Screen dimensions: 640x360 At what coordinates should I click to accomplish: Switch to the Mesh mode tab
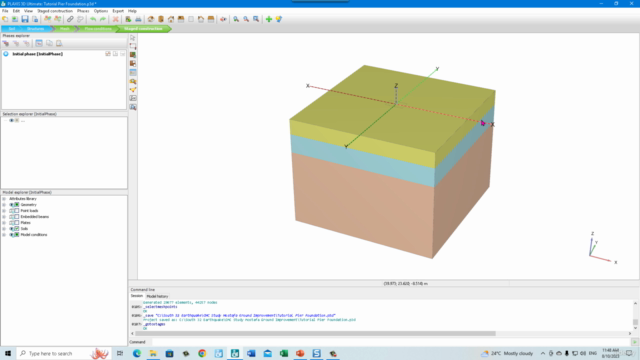coord(64,29)
